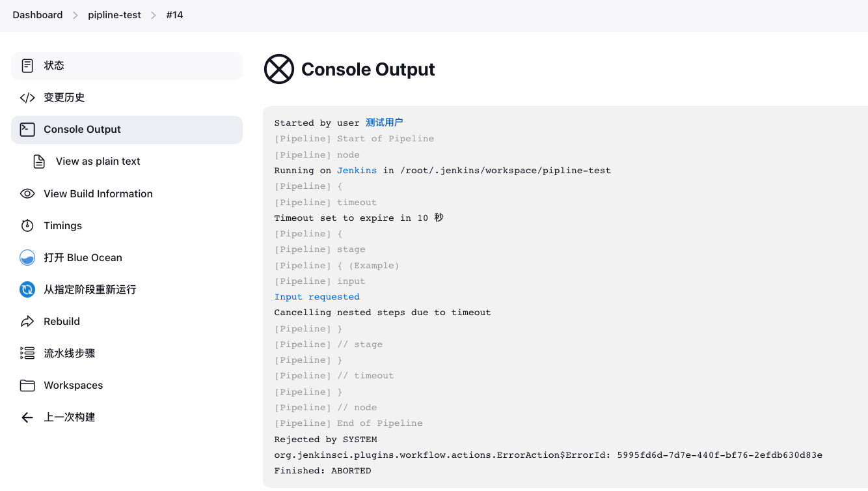Screen dimensions: 868x491
Task: Open the pipline-test breadcrumb
Action: click(x=115, y=15)
